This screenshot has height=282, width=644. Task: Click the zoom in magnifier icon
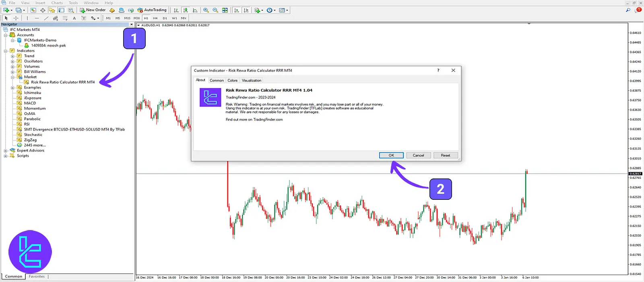(x=206, y=10)
